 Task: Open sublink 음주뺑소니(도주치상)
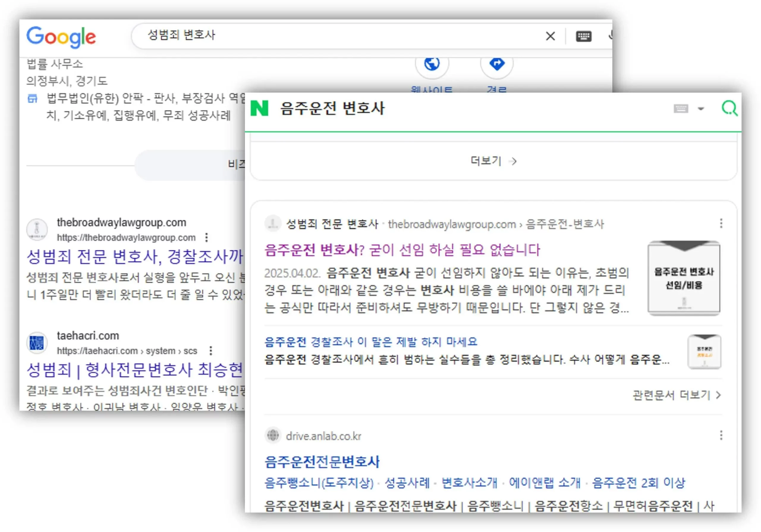[319, 483]
